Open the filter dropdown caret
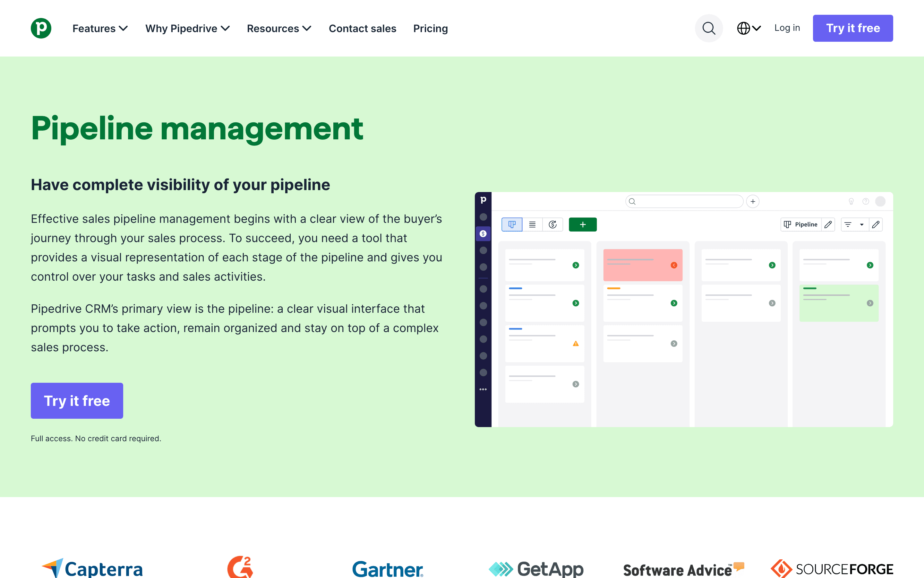924x578 pixels. click(862, 224)
